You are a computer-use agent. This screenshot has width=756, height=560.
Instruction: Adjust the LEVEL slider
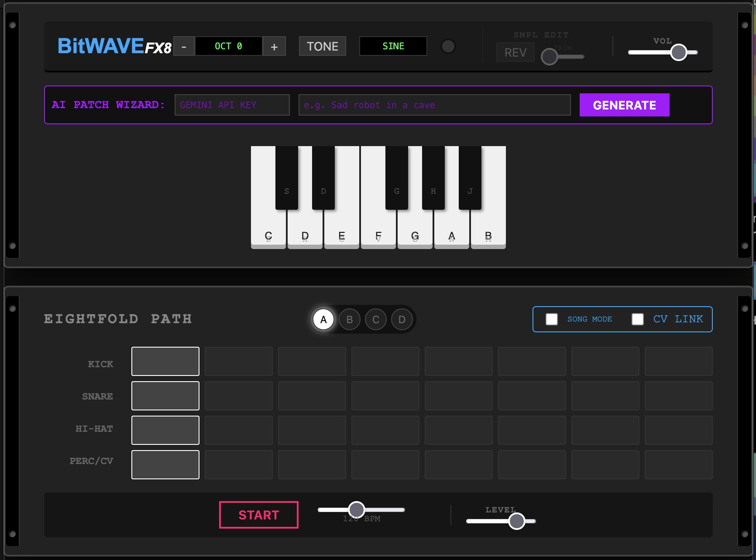(x=517, y=521)
